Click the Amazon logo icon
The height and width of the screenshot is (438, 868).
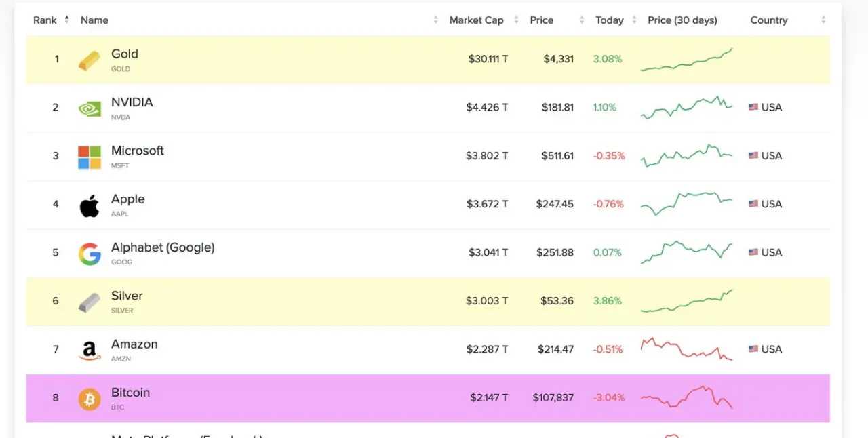pyautogui.click(x=90, y=351)
